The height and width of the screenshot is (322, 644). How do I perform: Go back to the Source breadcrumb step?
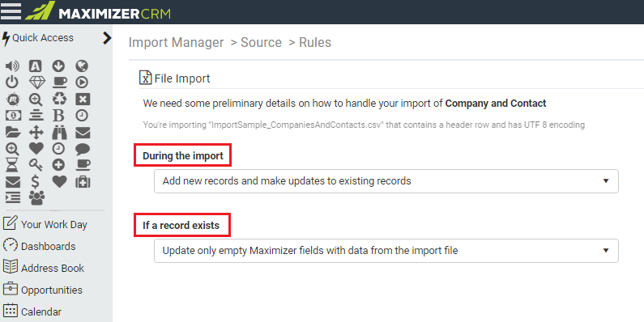[x=261, y=42]
